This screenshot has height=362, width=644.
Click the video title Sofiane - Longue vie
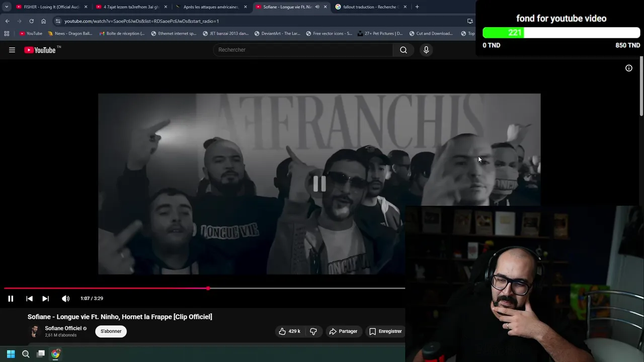[x=120, y=317]
